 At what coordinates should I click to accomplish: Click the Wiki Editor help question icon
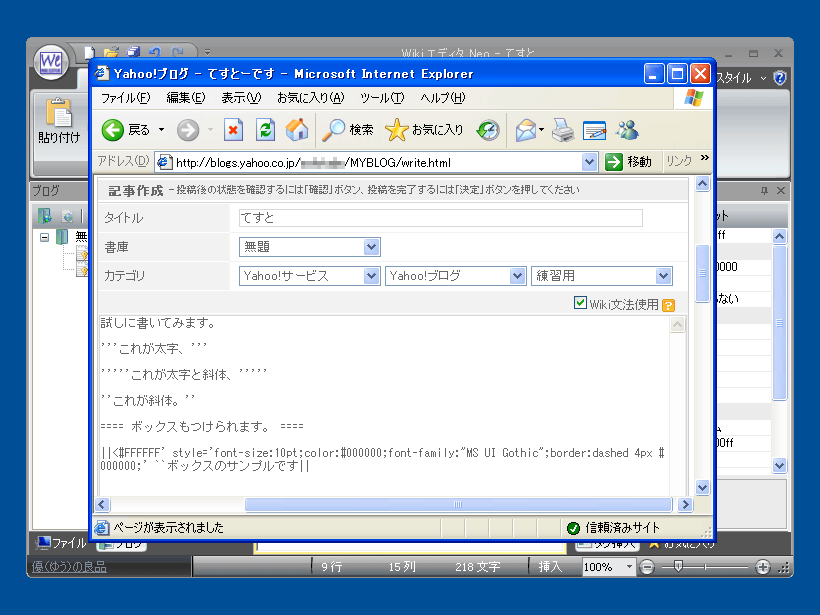point(780,78)
